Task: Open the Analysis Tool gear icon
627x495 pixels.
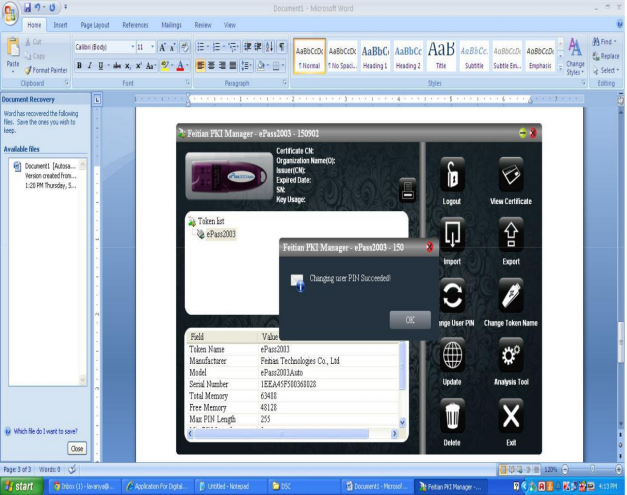Action: tap(511, 355)
